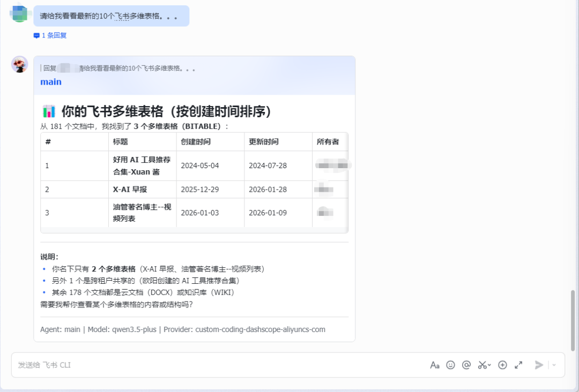Focus the "发送给 飞书 CLI" message input
The height and width of the screenshot is (392, 579).
pyautogui.click(x=214, y=365)
